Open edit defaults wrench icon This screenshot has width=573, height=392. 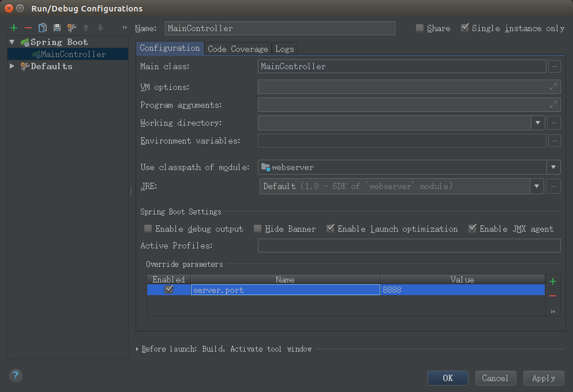72,28
